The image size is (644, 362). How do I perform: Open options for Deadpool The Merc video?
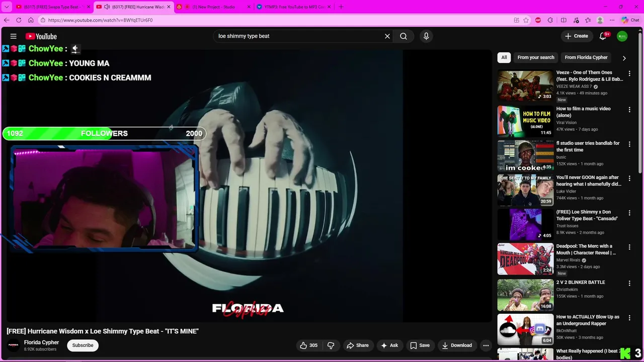[x=629, y=247]
